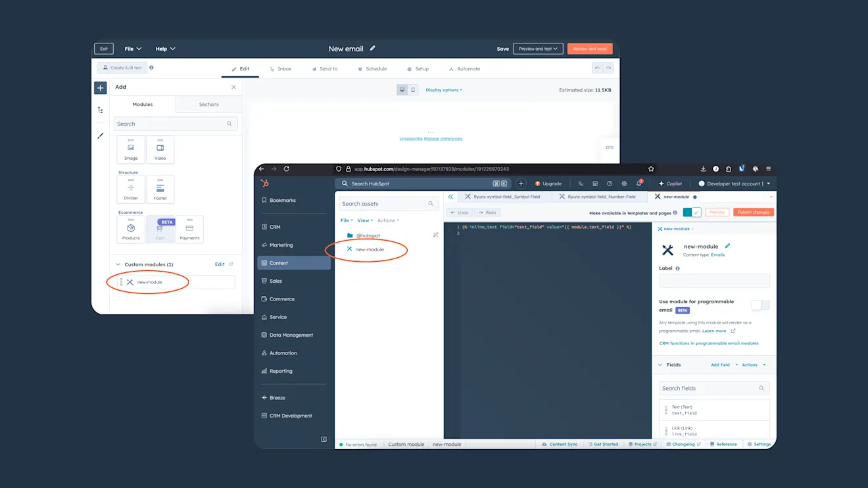Open the Schedule tab
Image resolution: width=868 pixels, height=488 pixels.
point(372,69)
